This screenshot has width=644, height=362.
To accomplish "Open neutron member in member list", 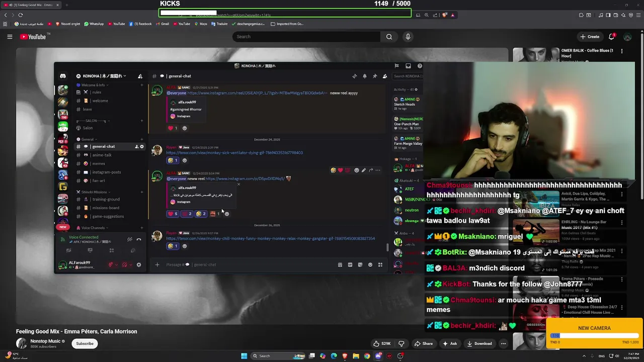I will [408, 210].
